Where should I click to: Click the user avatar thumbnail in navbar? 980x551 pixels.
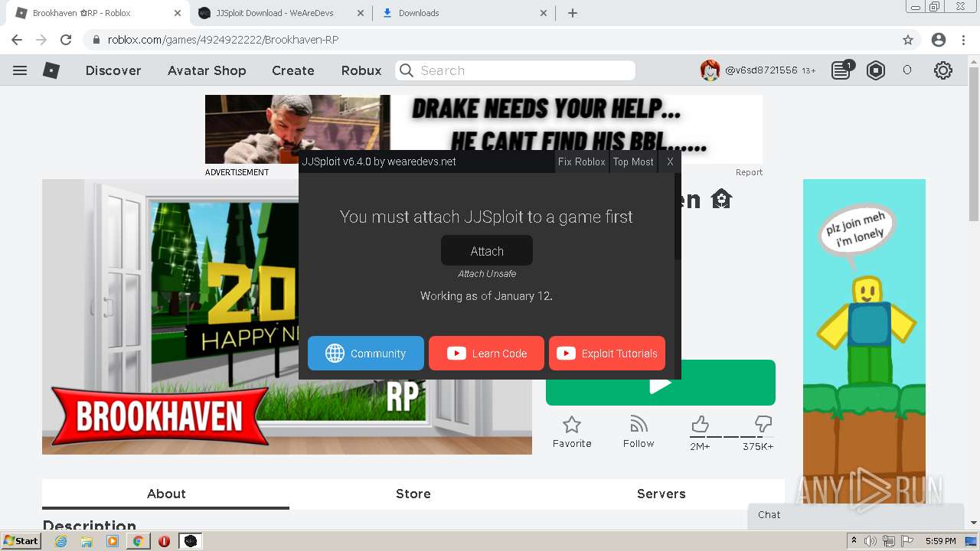pos(710,70)
